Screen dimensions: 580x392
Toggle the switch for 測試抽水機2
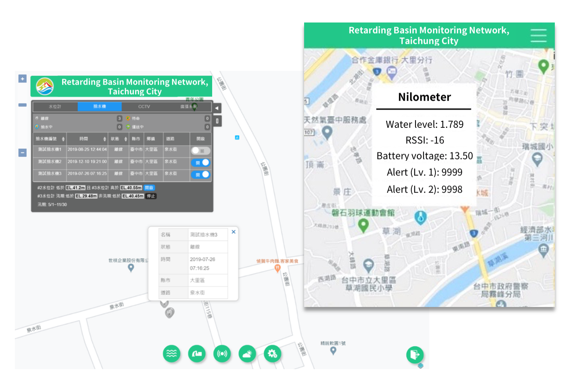point(200,162)
